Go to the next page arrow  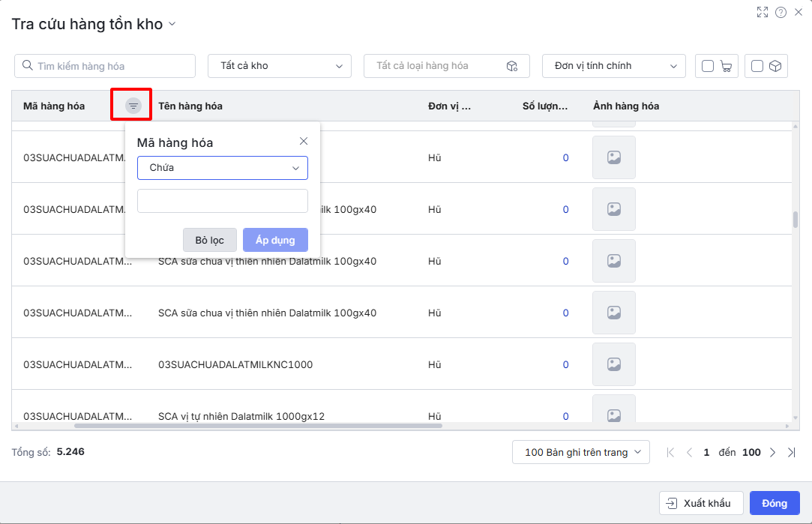pyautogui.click(x=772, y=452)
